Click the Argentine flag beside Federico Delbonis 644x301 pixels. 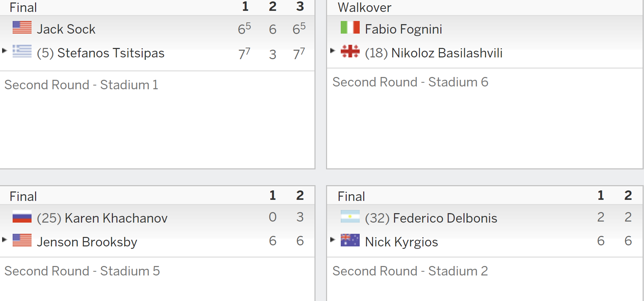click(x=350, y=216)
